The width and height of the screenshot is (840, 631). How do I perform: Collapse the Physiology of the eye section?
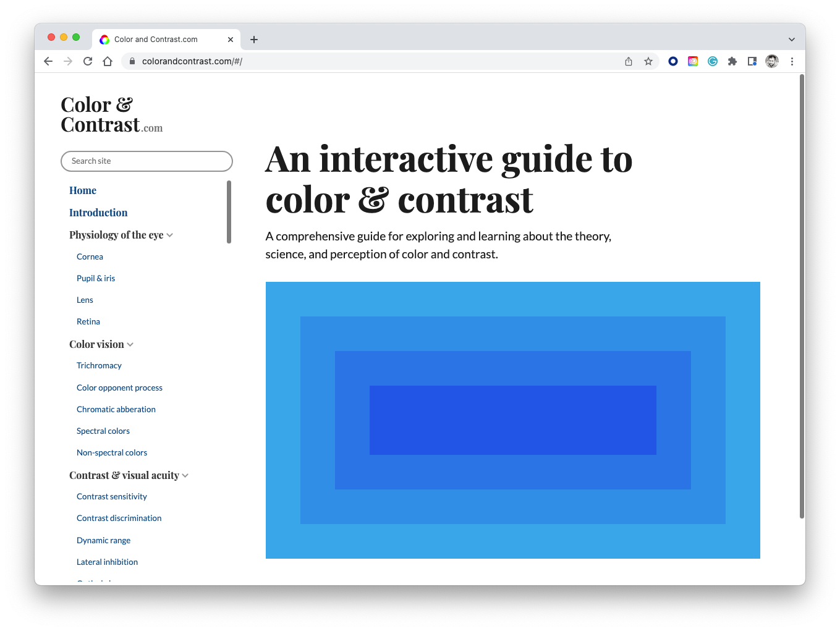[x=171, y=235]
